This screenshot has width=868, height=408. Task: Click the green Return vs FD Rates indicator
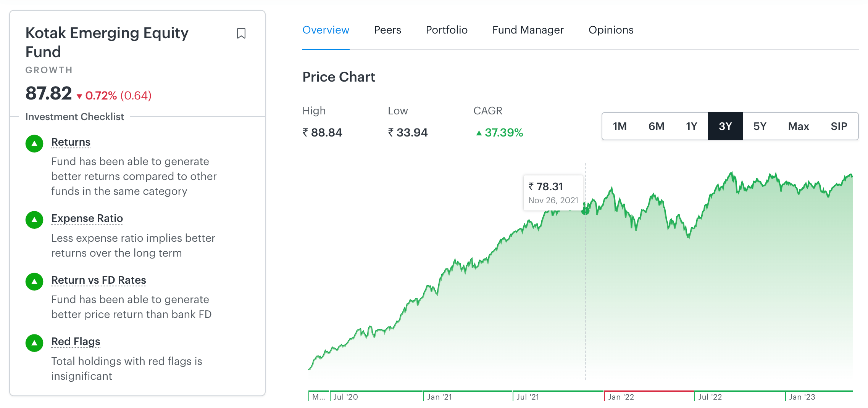(34, 281)
